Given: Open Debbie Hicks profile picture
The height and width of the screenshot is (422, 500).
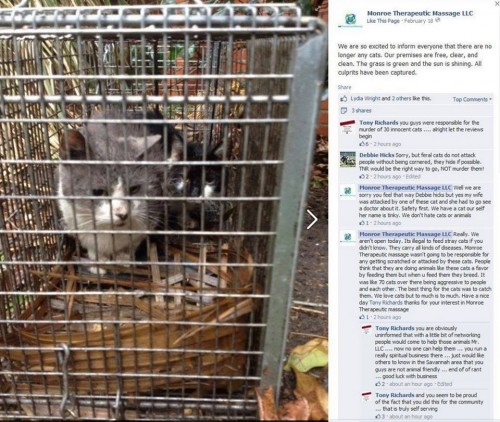Looking at the screenshot, I should click(x=348, y=159).
